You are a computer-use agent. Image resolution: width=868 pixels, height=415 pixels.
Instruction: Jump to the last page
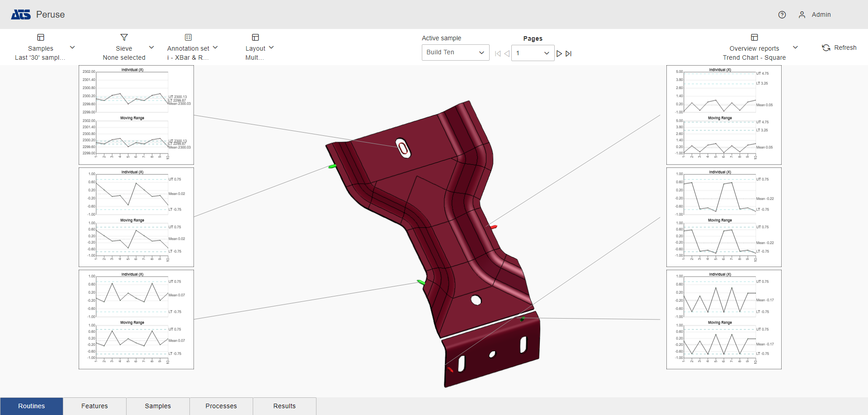(x=569, y=53)
